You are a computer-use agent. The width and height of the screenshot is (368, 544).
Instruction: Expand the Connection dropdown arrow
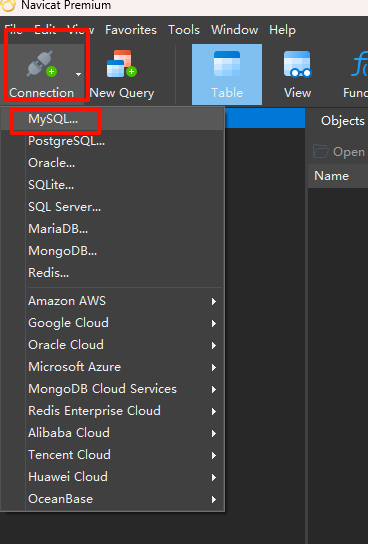tap(78, 74)
